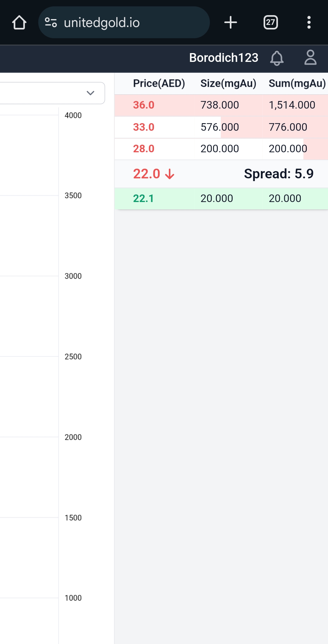Click the Spread: 5.9 label
Screen dimensions: 328x644
coord(278,174)
